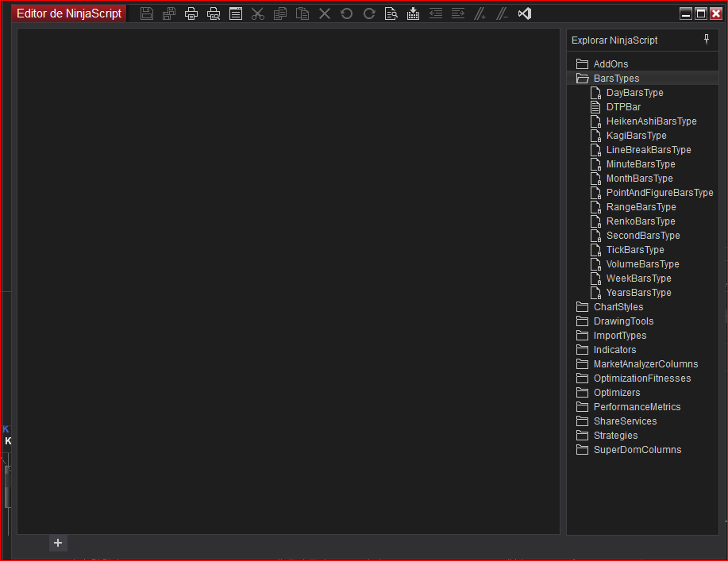This screenshot has width=728, height=561.
Task: Select the HeikenAshiBarsType file
Action: [x=644, y=121]
